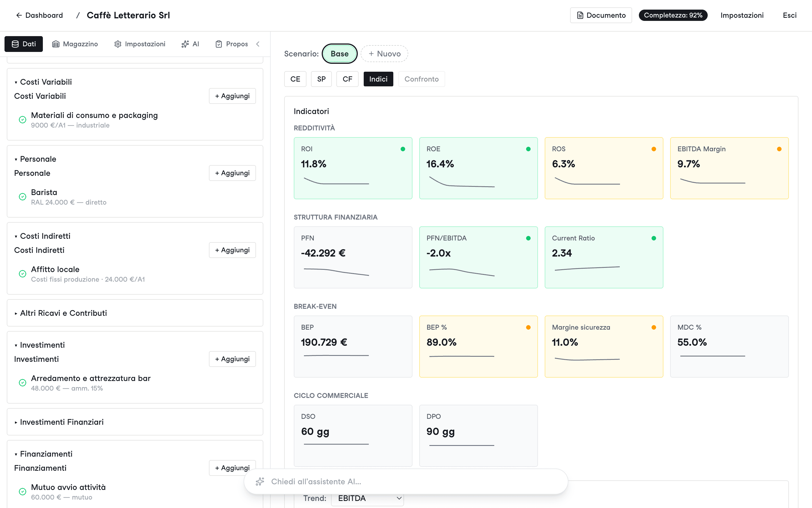
Task: Click the orange status dot on ROS card
Action: point(654,149)
